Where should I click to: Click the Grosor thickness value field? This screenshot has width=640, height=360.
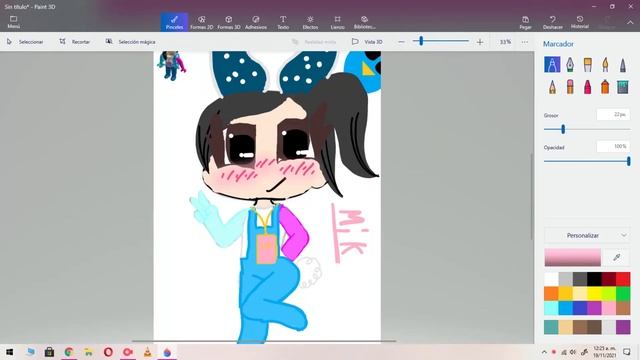pos(613,115)
